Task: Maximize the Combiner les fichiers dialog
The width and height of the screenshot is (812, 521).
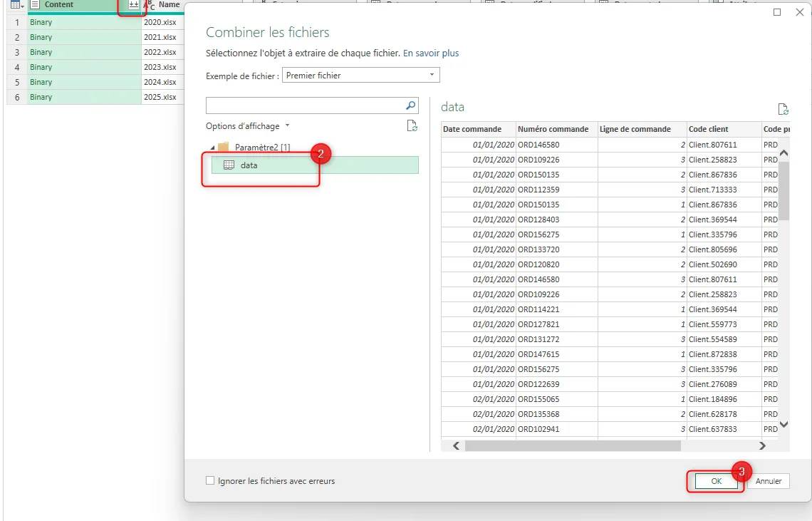Action: (777, 12)
